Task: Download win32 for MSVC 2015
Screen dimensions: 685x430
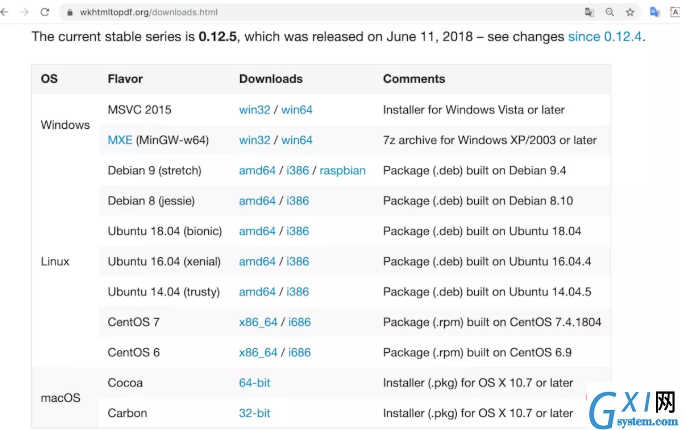Action: [254, 110]
